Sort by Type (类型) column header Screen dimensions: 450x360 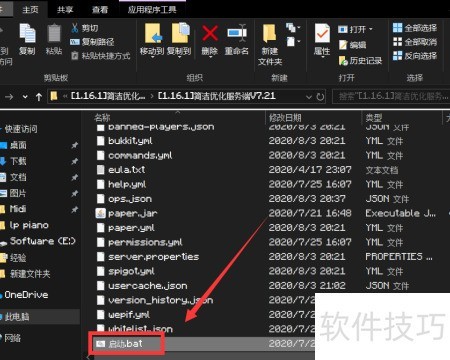point(374,117)
